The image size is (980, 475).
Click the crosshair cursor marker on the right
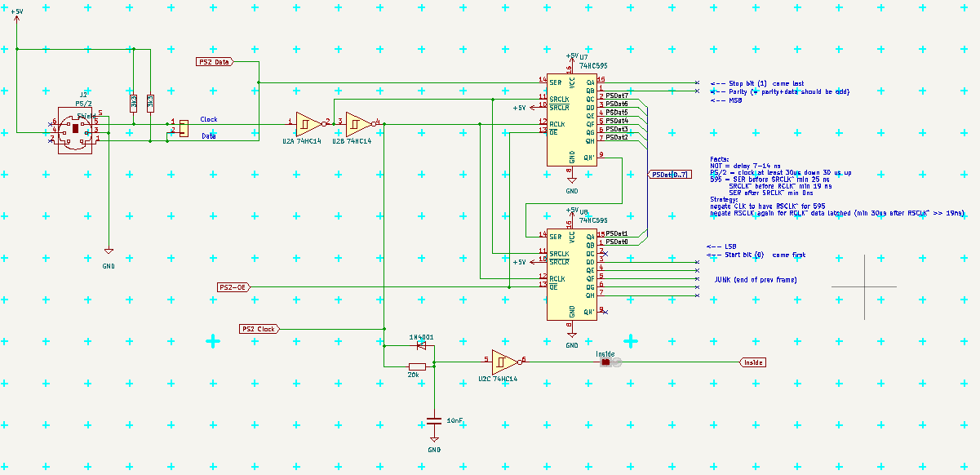tap(862, 287)
